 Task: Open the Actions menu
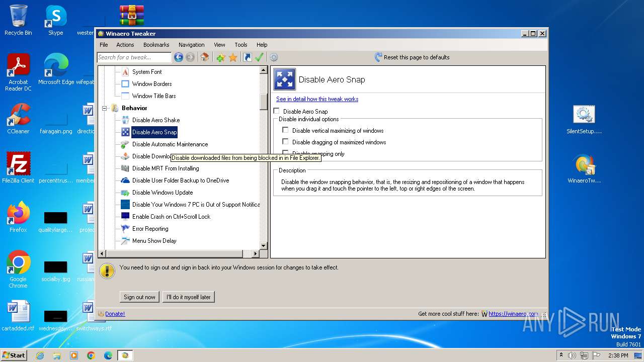pos(125,45)
